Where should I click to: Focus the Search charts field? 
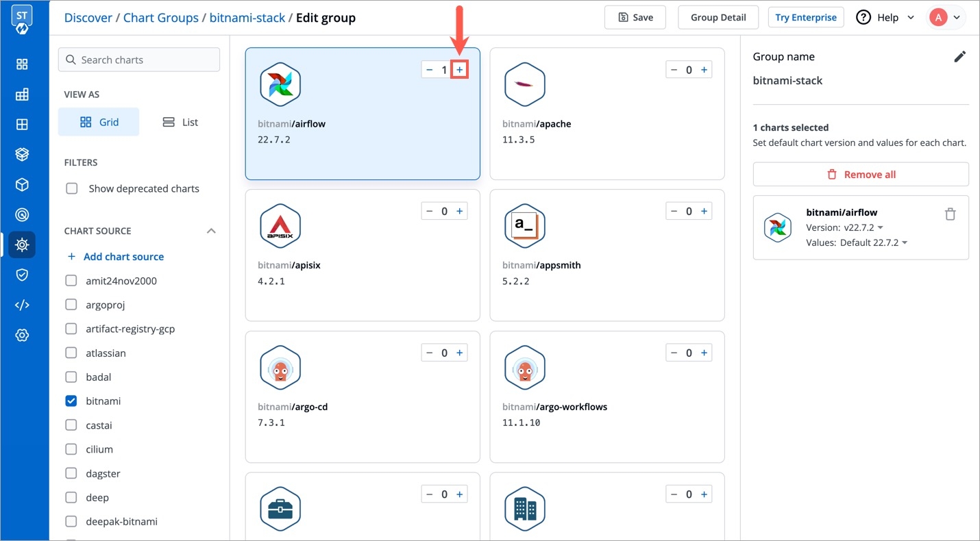click(139, 60)
